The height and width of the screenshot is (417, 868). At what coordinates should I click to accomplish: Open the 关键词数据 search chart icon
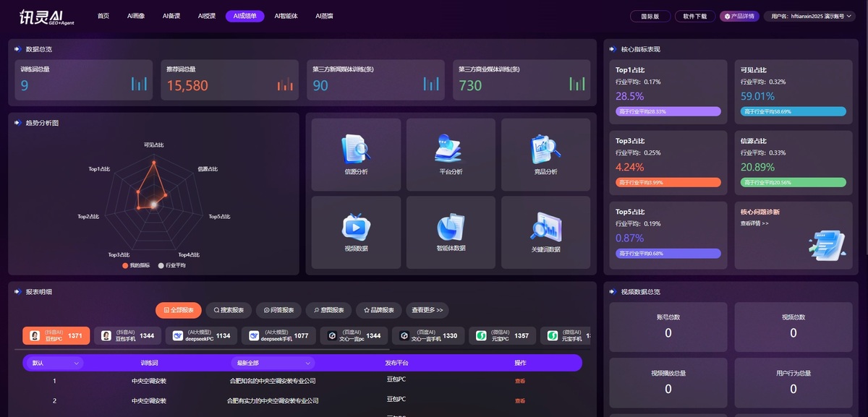[545, 226]
